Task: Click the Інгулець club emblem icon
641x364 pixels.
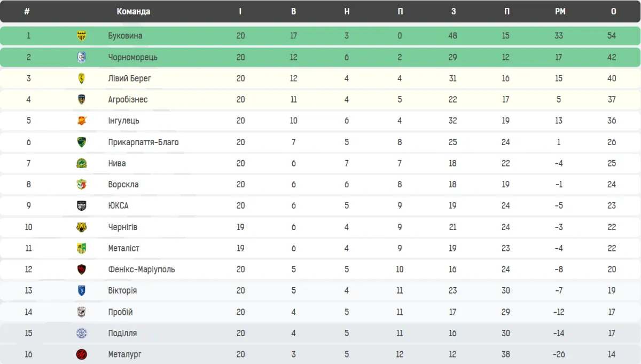Action: click(x=82, y=121)
